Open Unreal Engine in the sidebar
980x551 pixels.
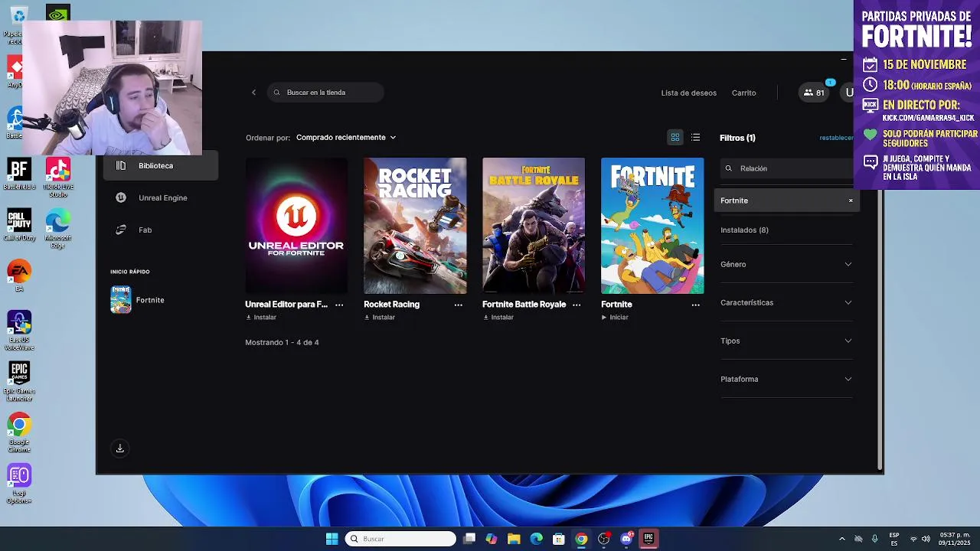click(161, 197)
